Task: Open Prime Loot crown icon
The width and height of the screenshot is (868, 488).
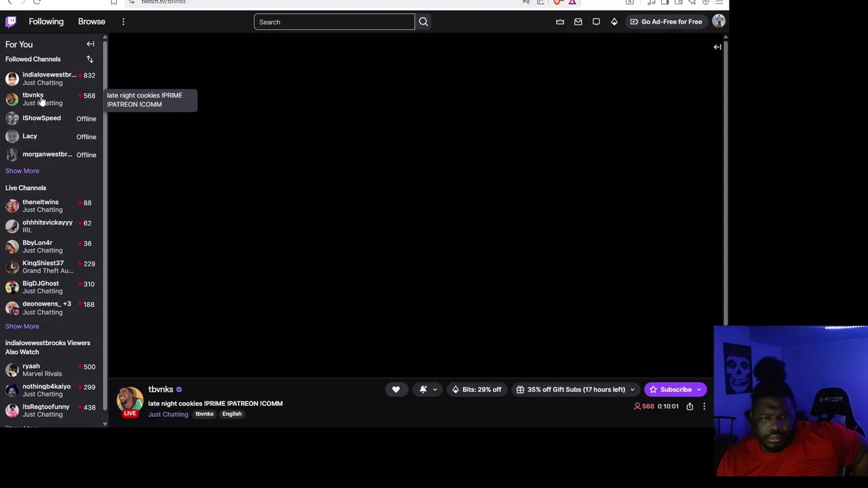Action: (x=560, y=22)
